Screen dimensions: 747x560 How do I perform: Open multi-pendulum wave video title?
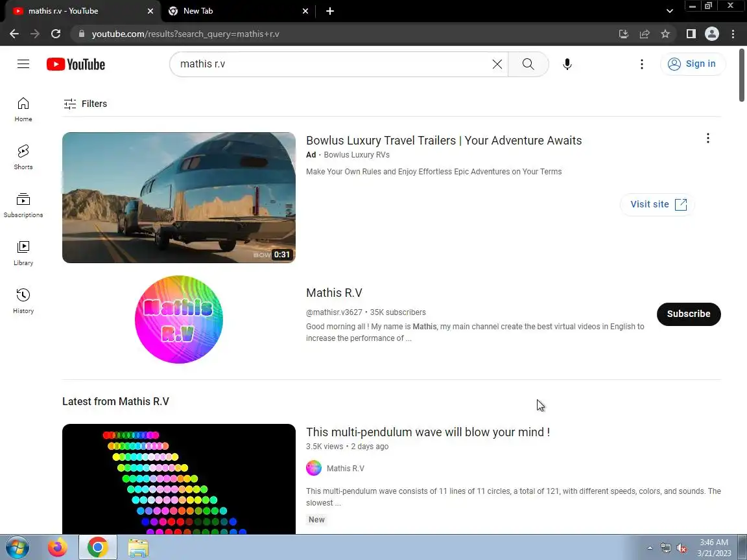click(x=428, y=432)
